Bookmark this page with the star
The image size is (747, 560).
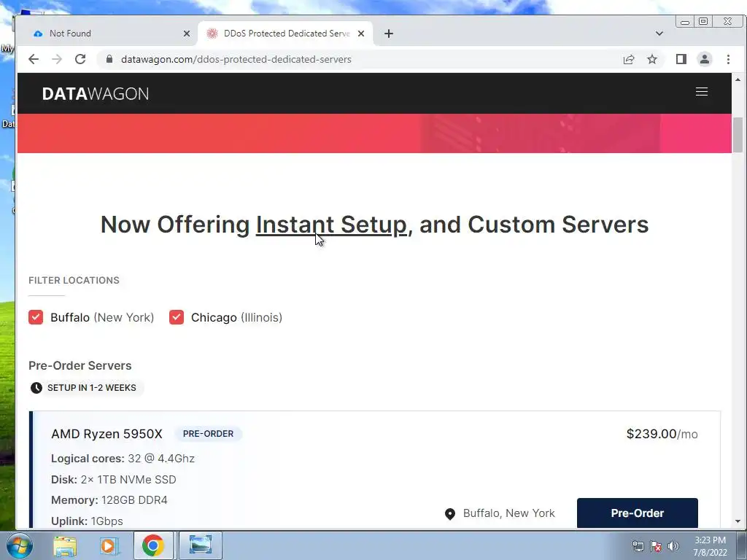(x=652, y=59)
